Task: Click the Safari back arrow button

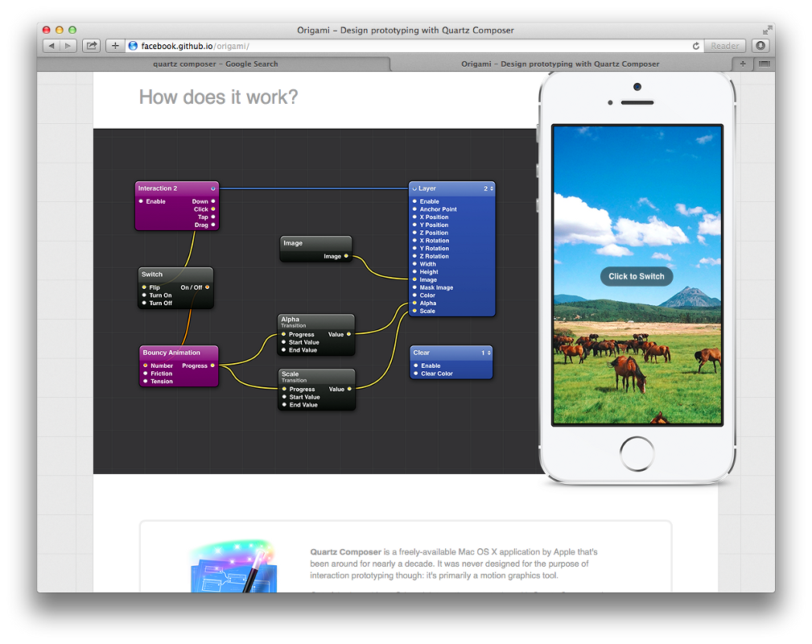Action: point(52,46)
